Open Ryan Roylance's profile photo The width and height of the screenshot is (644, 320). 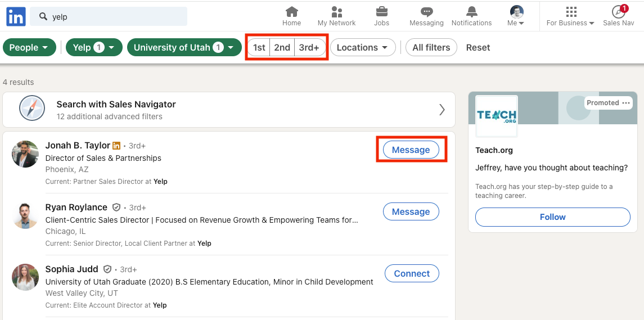25,215
